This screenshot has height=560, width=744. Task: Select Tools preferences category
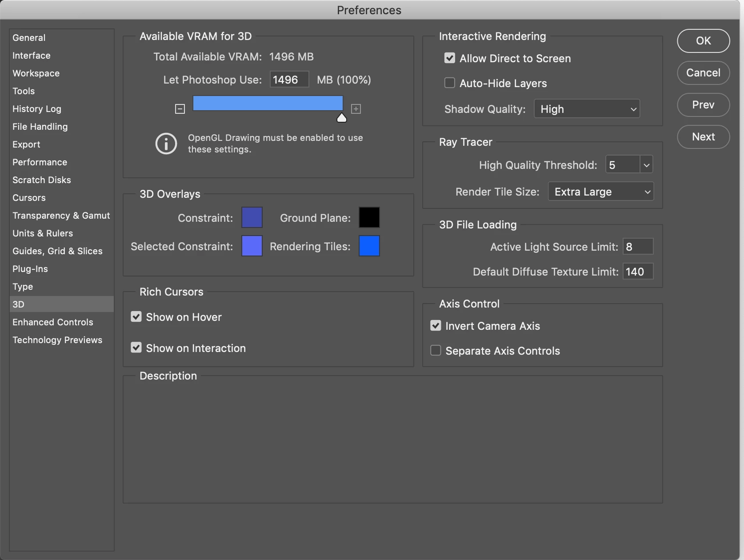coord(61,91)
